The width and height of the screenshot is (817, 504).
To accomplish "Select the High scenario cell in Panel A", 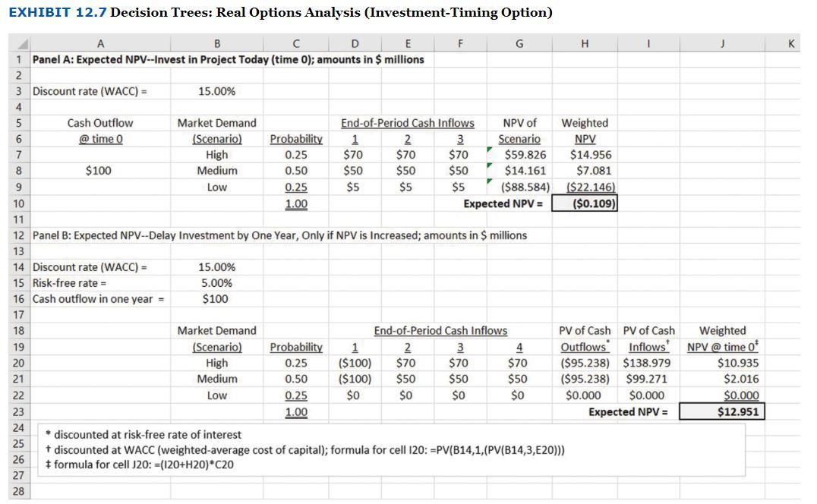I will [216, 154].
